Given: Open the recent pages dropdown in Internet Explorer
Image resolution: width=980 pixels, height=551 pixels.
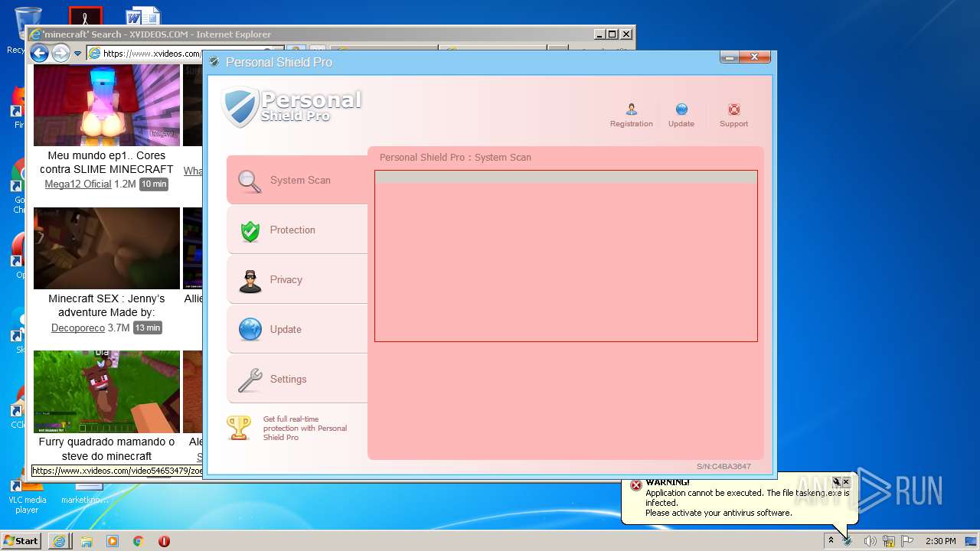Looking at the screenshot, I should [77, 54].
